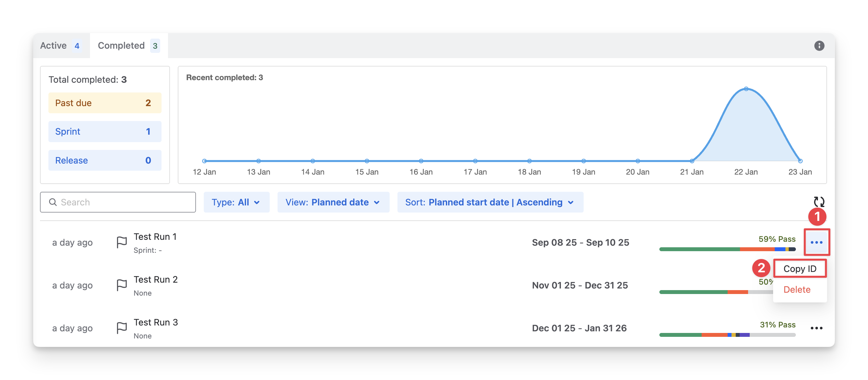Viewport: 868px width, 380px height.
Task: Expand the Type: All dropdown
Action: tap(236, 202)
